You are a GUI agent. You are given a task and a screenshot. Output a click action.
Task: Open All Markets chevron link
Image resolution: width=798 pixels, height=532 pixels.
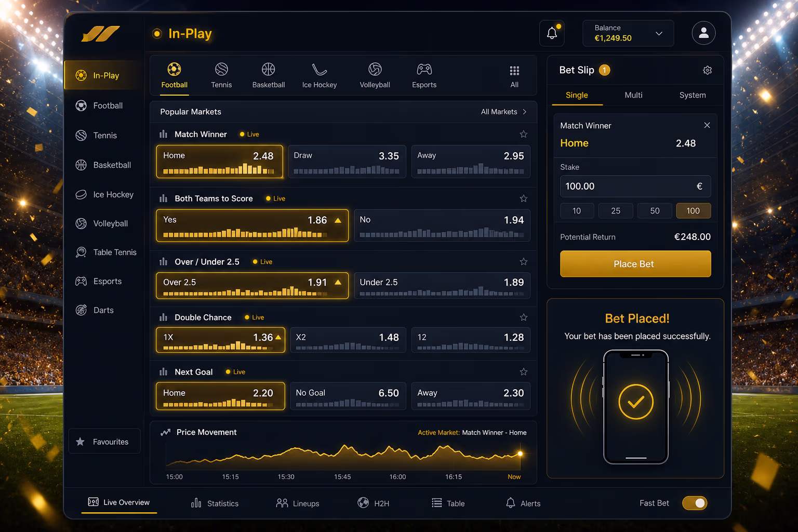[503, 112]
